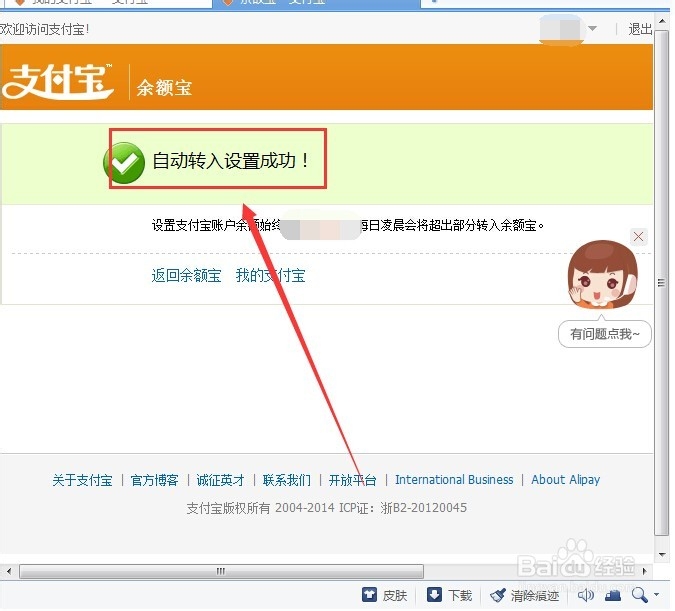Open 官方博客 footer link
The image size is (675, 611).
pyautogui.click(x=155, y=480)
